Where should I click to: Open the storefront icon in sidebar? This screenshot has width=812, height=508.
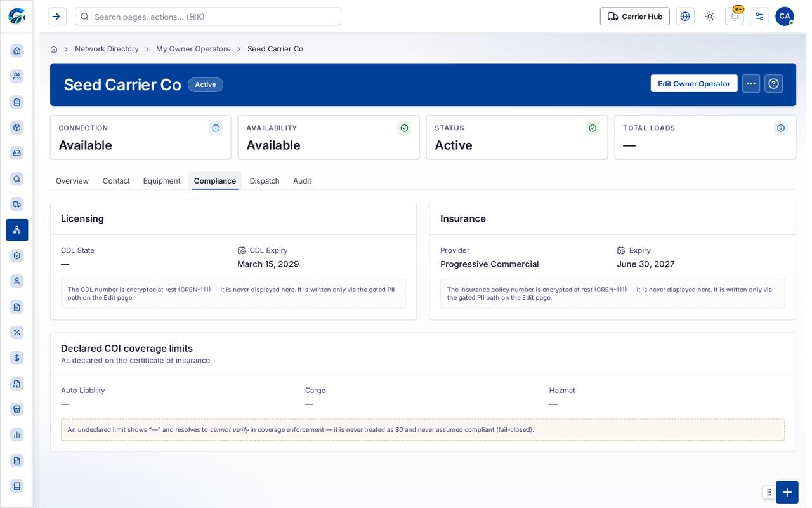click(x=17, y=409)
